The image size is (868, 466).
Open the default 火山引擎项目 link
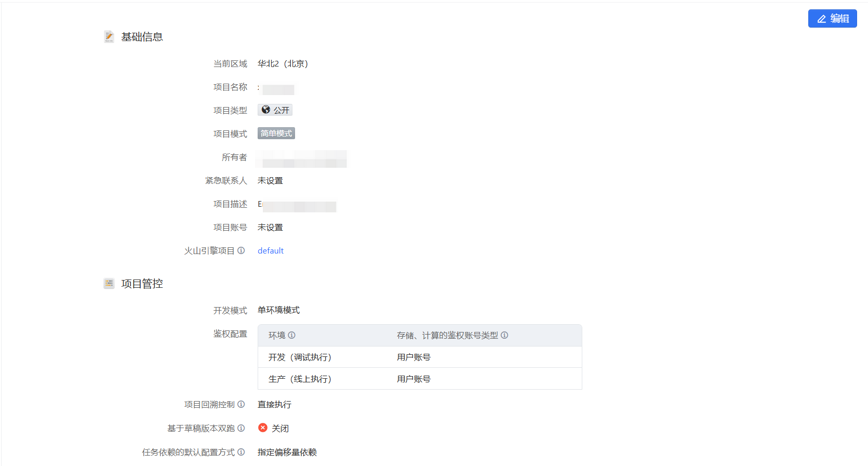tap(271, 251)
